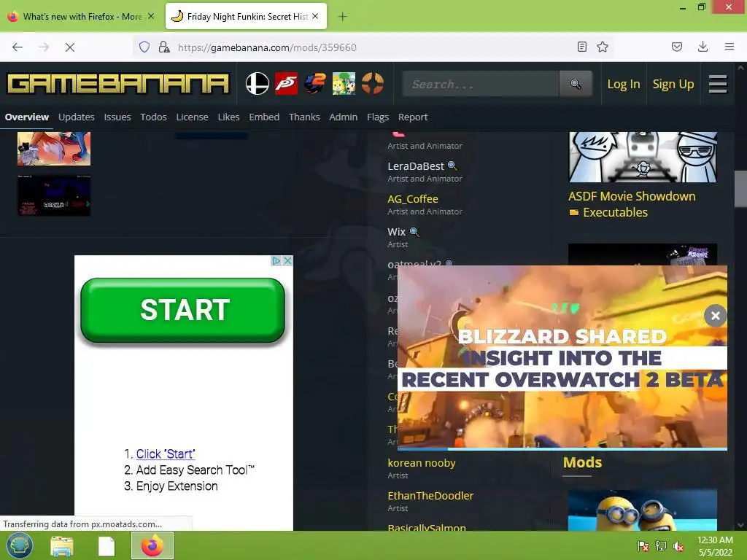Open AdChoices info icon
Image resolution: width=747 pixels, height=560 pixels.
click(276, 261)
